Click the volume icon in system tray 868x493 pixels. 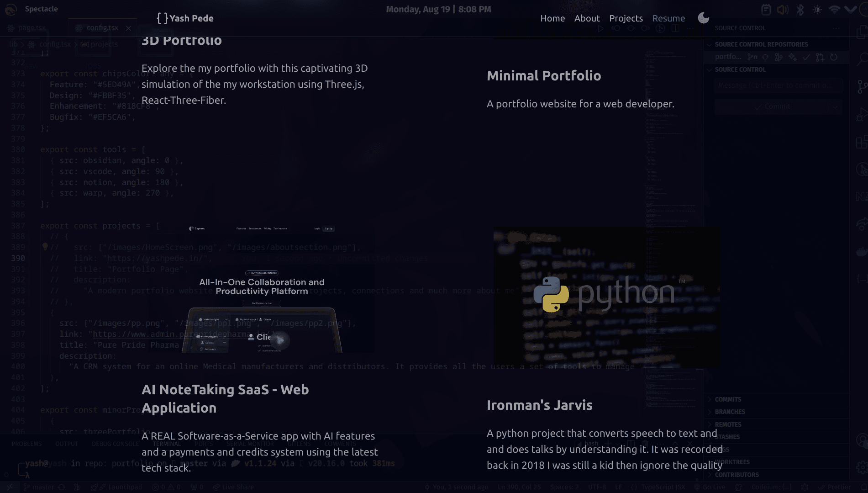tap(783, 10)
